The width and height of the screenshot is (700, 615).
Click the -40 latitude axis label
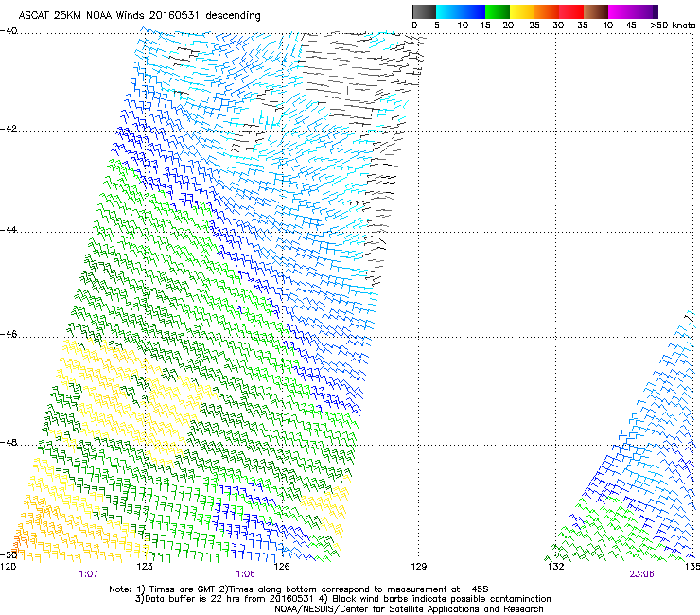[x=9, y=31]
